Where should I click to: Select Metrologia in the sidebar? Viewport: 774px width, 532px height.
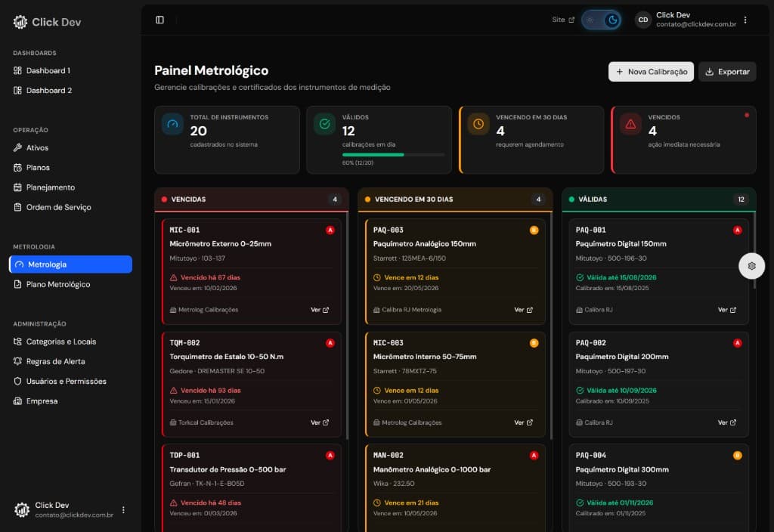pos(70,264)
